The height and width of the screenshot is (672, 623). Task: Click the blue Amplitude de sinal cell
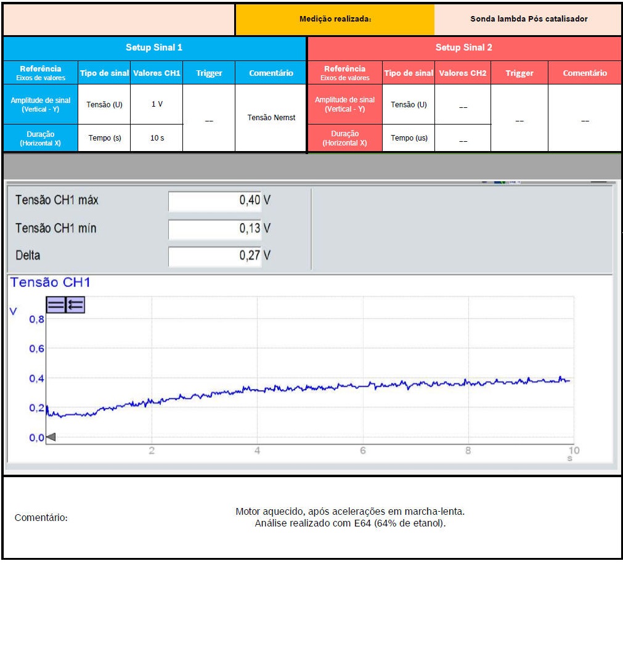coord(41,104)
